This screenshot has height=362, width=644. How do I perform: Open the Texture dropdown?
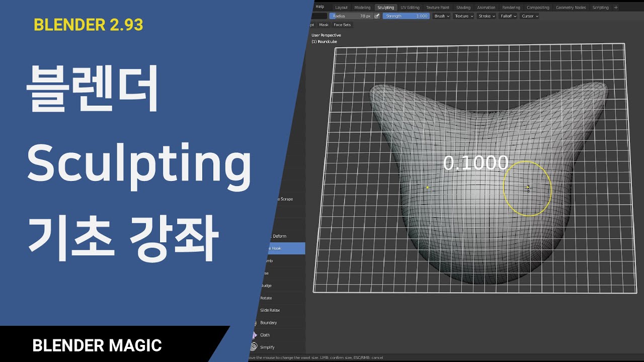[464, 16]
